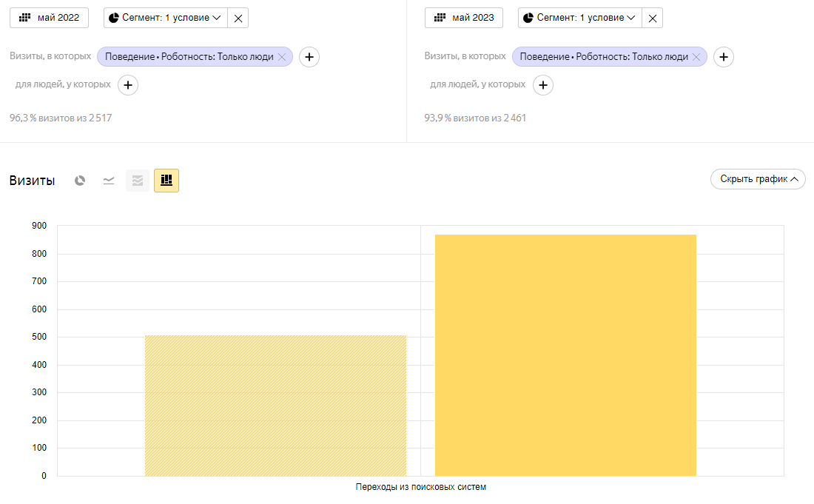Image resolution: width=814 pixels, height=504 pixels.
Task: Remove left Роботность: Только люди filter chip
Action: click(282, 57)
